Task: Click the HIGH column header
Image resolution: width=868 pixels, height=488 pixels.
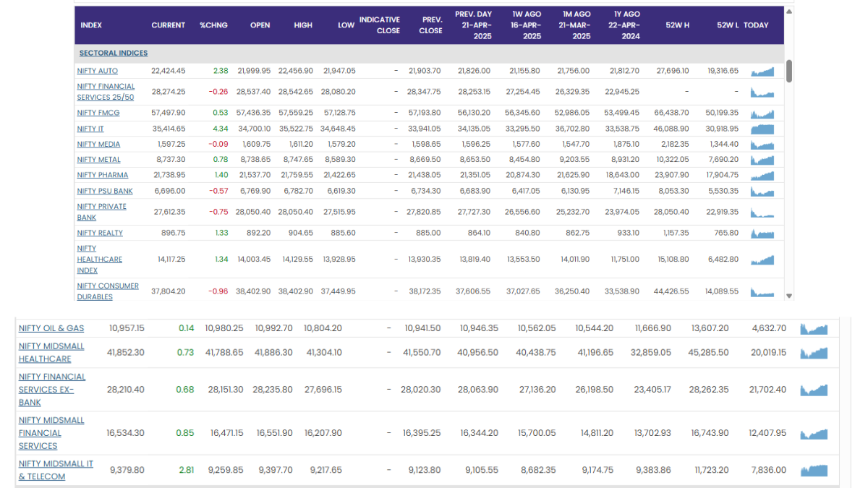Action: click(303, 25)
